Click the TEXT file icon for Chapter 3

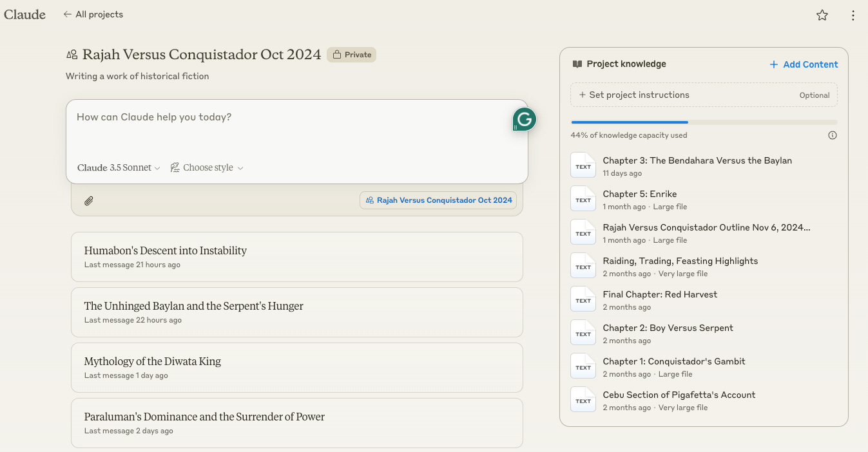click(x=583, y=165)
